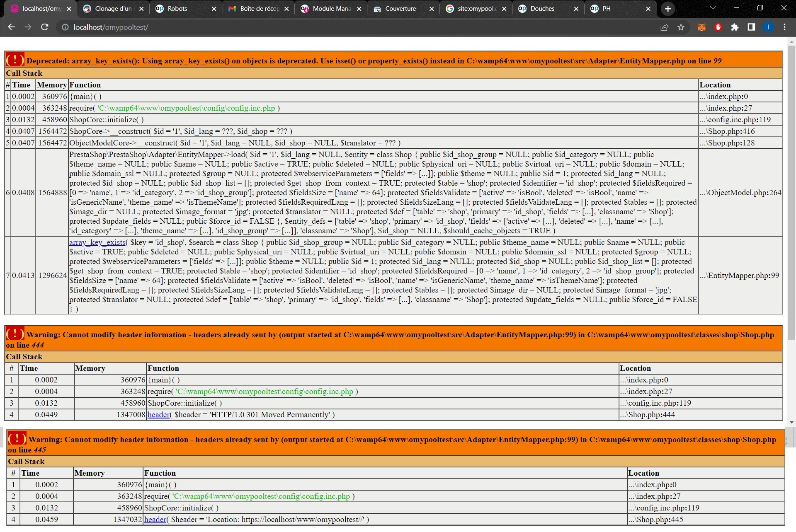
Task: Open a new browser tab
Action: 667,9
